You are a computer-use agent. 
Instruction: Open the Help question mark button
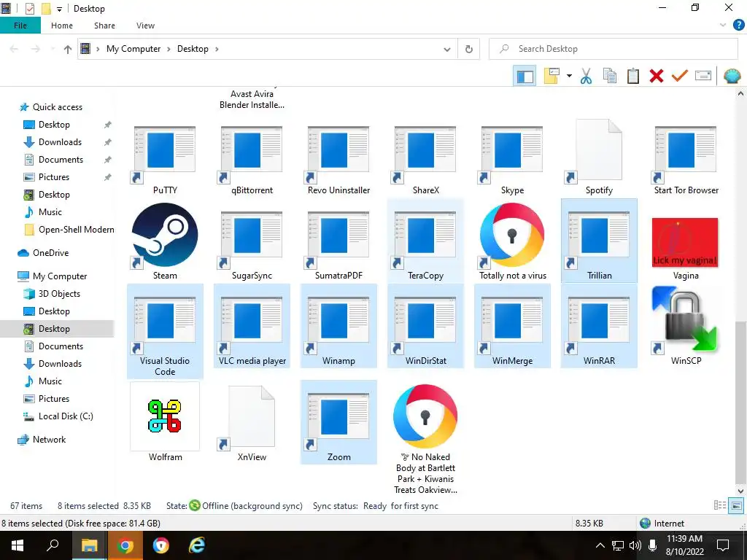tap(738, 26)
